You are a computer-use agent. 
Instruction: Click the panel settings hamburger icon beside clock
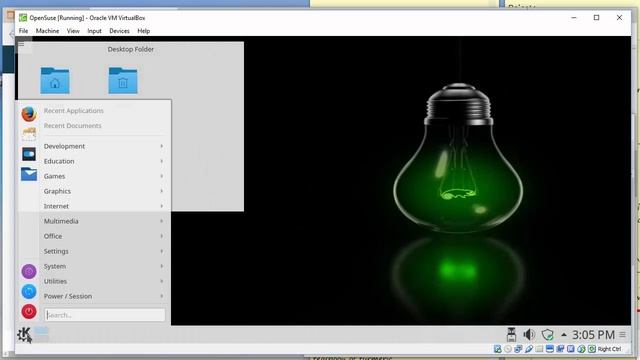(x=622, y=335)
